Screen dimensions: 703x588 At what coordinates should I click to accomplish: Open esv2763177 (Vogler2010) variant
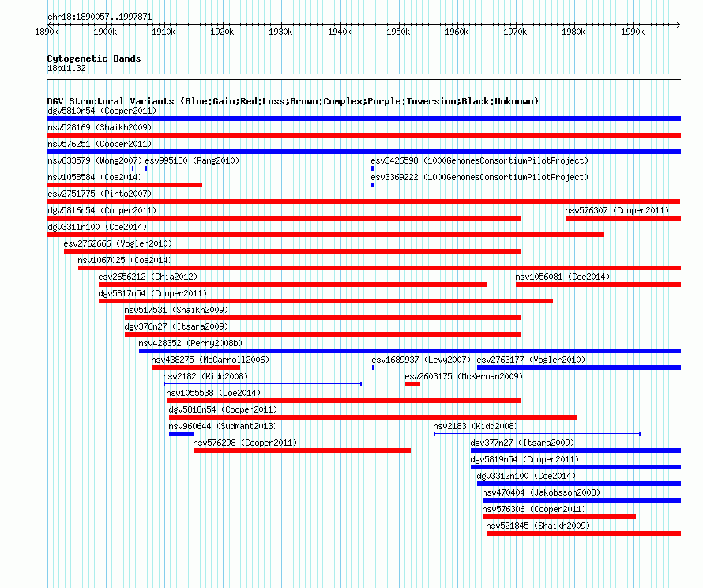(531, 360)
